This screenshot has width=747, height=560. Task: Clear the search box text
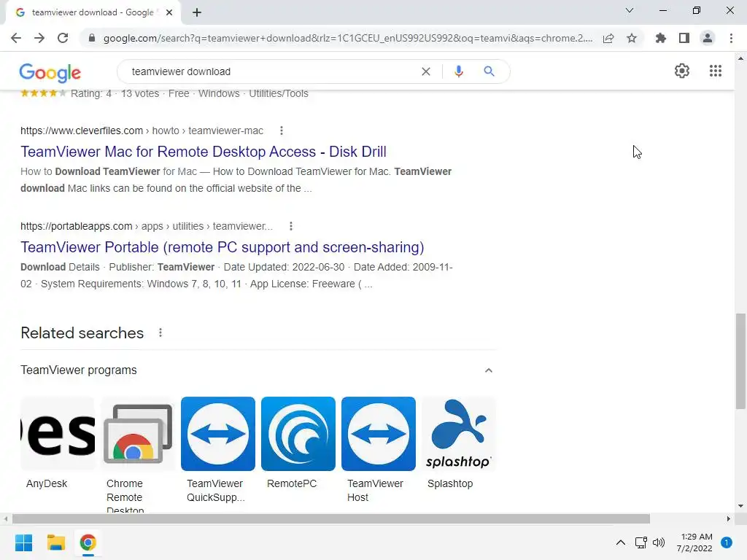point(426,71)
